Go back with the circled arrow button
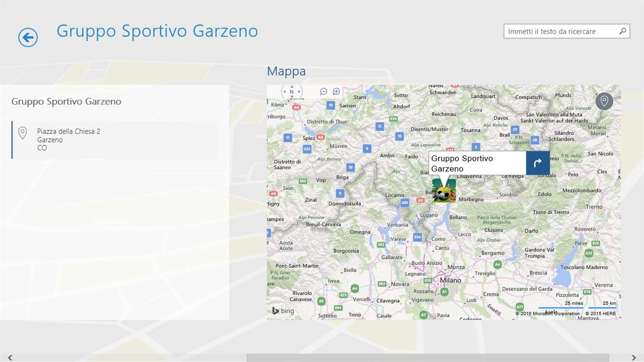Screen dimensions: 644x362 [x=28, y=38]
